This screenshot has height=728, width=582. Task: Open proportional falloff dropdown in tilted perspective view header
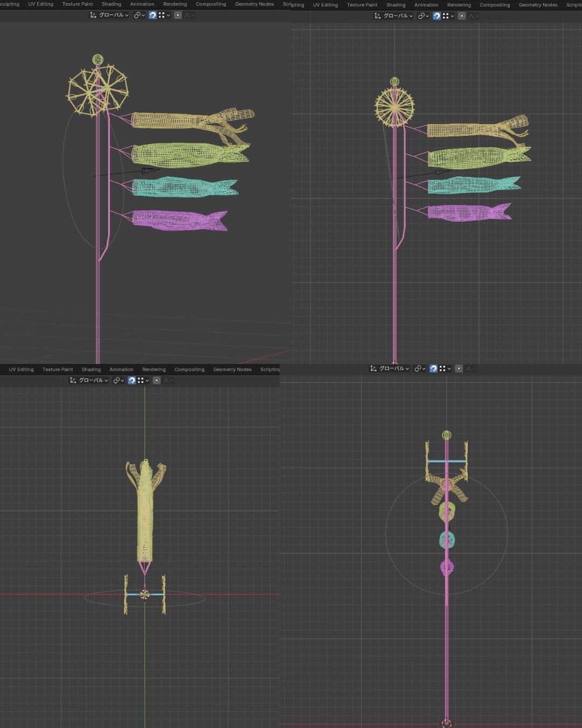(190, 15)
